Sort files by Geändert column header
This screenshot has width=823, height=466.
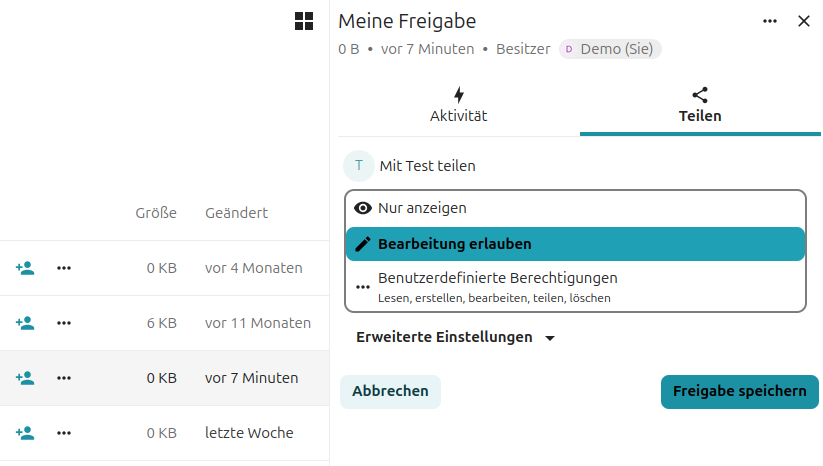point(236,213)
